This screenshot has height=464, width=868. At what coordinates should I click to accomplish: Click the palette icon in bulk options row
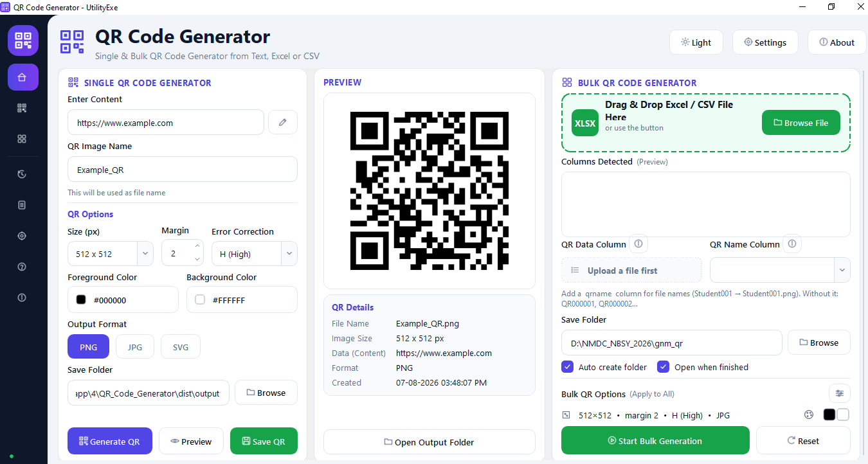coord(809,415)
